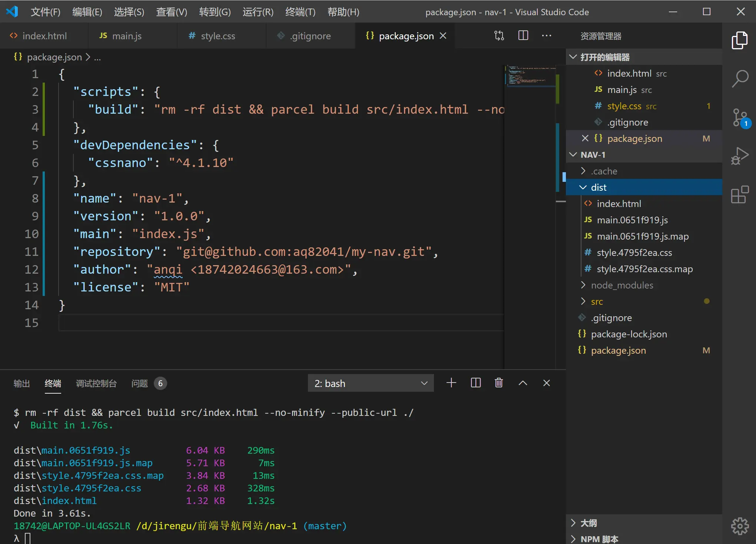This screenshot has width=756, height=544.
Task: Split the terminal panel
Action: pos(475,383)
